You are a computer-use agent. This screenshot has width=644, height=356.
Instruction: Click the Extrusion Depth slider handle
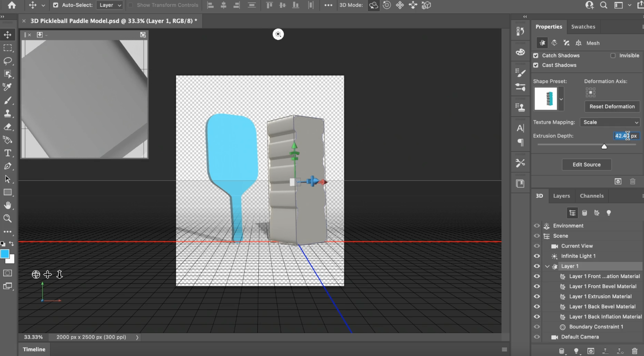click(x=604, y=146)
